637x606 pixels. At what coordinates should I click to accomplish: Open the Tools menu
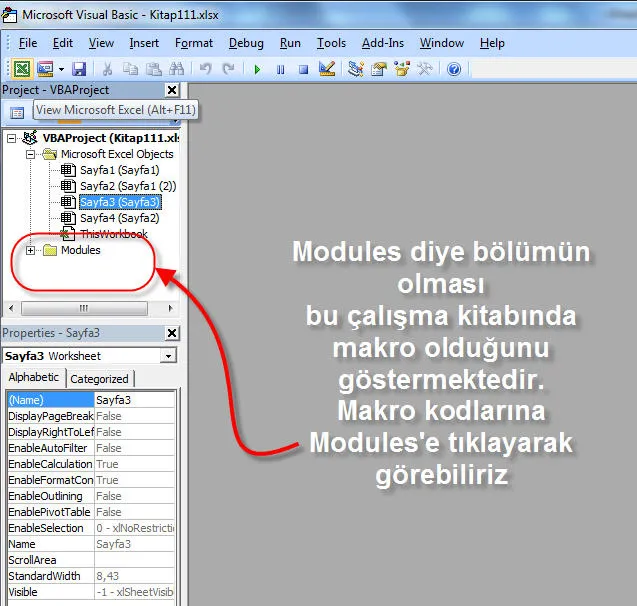click(331, 43)
